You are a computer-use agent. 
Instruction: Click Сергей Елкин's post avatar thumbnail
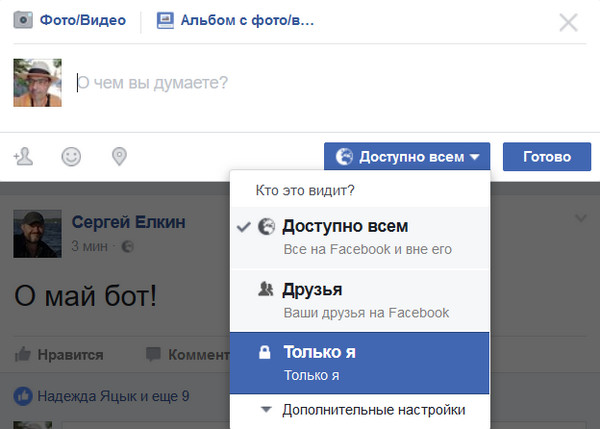(37, 233)
